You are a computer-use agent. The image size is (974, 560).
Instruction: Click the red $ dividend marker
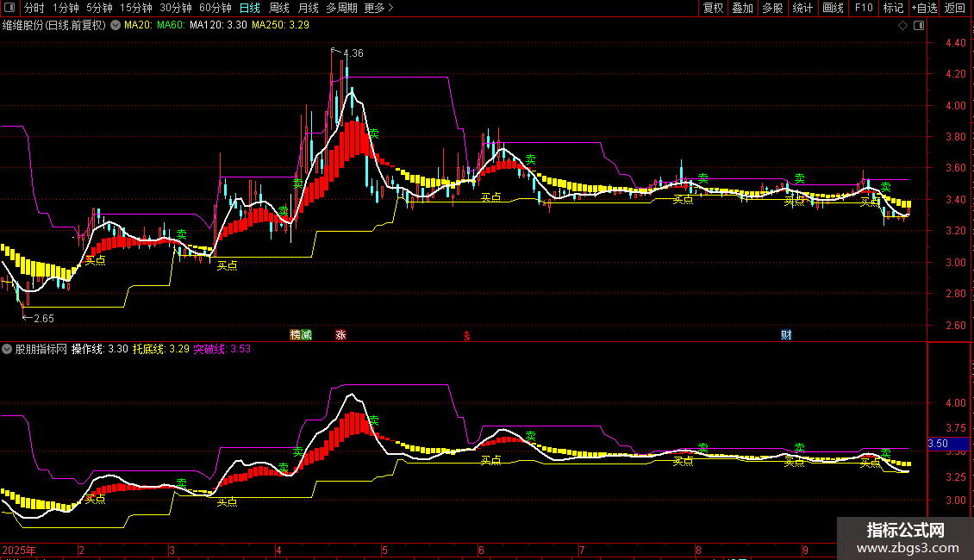pyautogui.click(x=467, y=336)
